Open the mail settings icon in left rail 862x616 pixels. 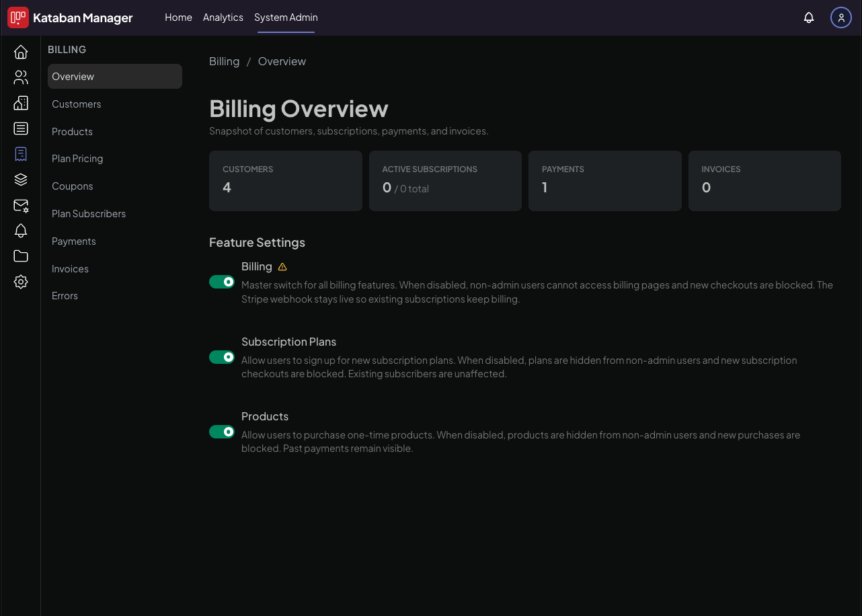21,205
